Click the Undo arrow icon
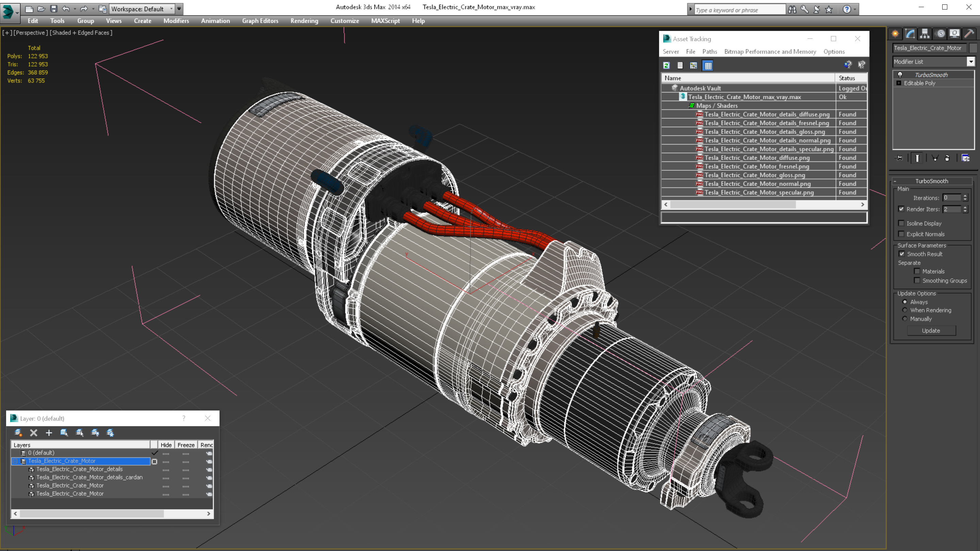 (x=66, y=9)
